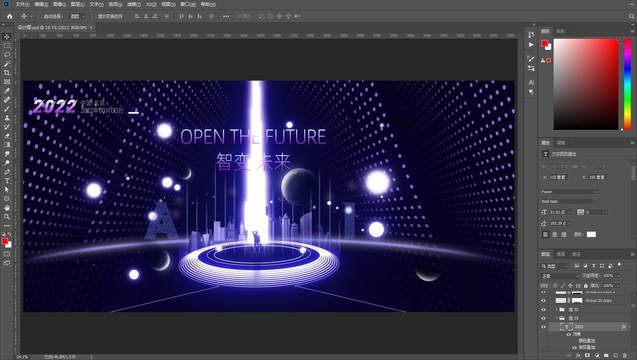Select the Zoom tool in toolbar
This screenshot has height=360, width=637.
point(7,217)
